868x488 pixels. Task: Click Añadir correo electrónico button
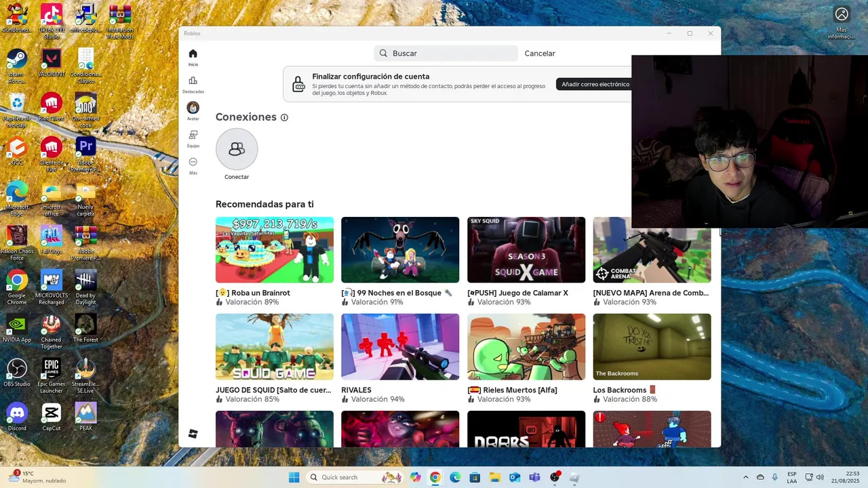pos(595,84)
